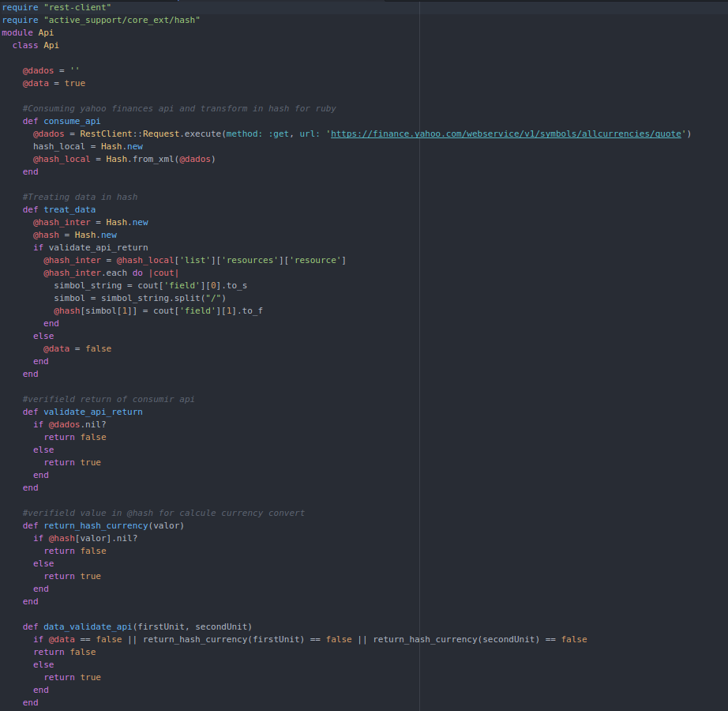Click '@hash_inter = Hash.new' line

[x=91, y=222]
